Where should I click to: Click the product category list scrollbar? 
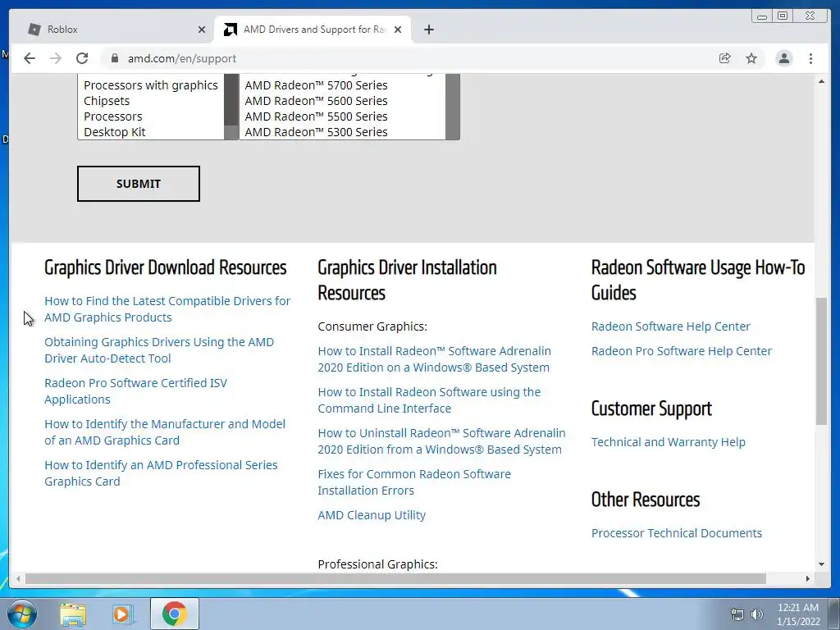(231, 107)
